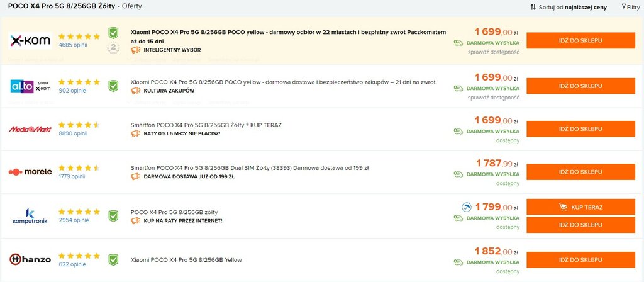644x282 pixels.
Task: Click the delivery truck icon in al.to row
Action: (458, 88)
